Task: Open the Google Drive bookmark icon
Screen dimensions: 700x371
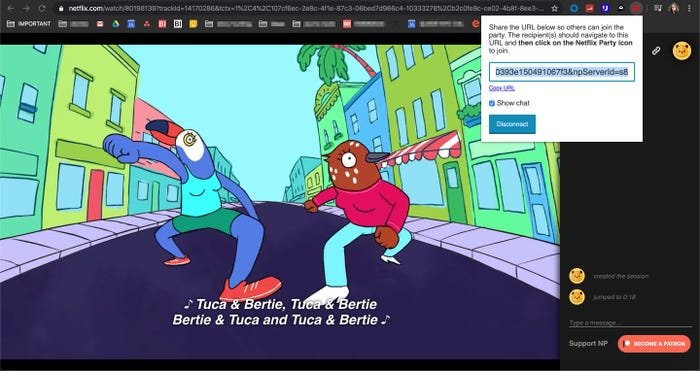Action: point(116,24)
